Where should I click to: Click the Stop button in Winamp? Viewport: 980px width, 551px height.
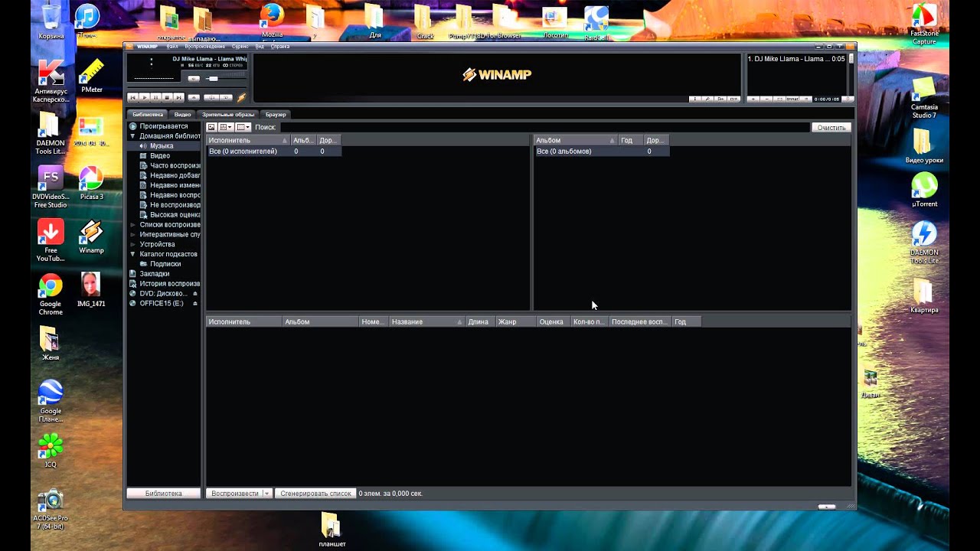167,97
